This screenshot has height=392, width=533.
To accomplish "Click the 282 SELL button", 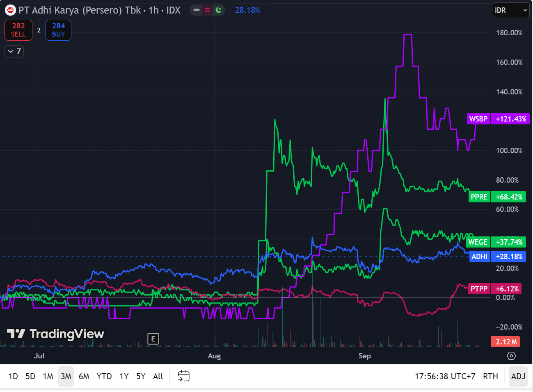I will click(x=18, y=30).
